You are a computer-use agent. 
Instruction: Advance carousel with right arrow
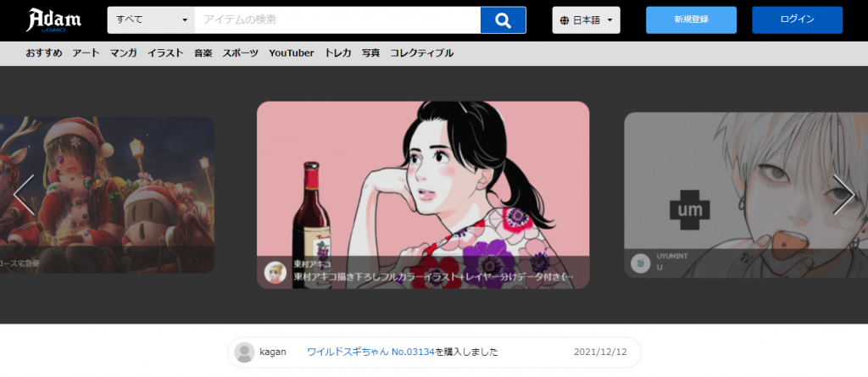tap(843, 195)
